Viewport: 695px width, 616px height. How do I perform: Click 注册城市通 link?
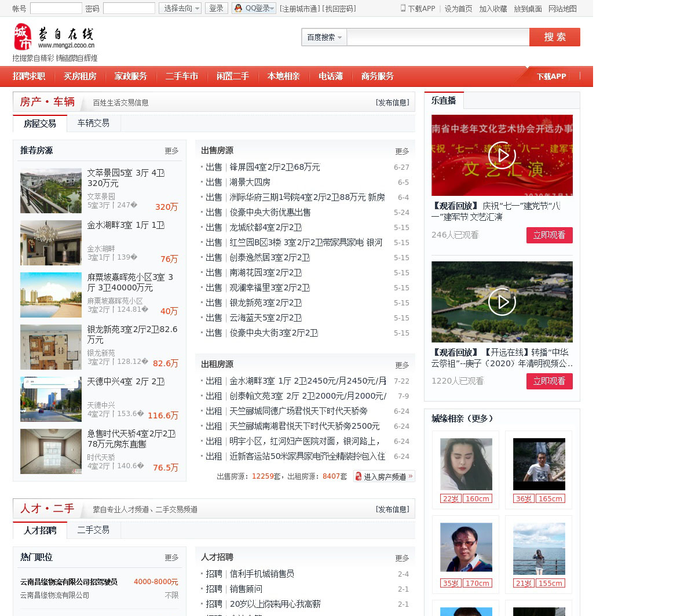click(x=299, y=9)
